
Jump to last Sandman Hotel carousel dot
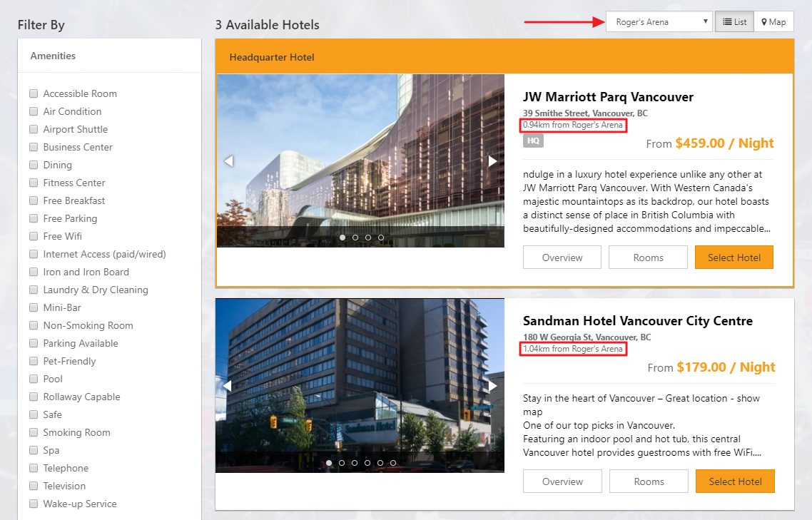coord(393,462)
